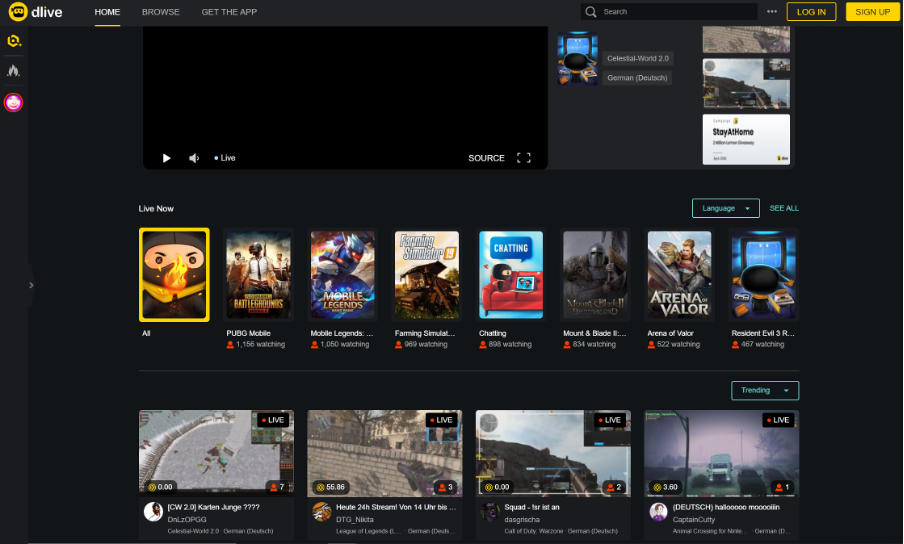The height and width of the screenshot is (544, 904).
Task: Open '[CW 2.0] Karten Junge ????' title
Action: click(x=213, y=507)
